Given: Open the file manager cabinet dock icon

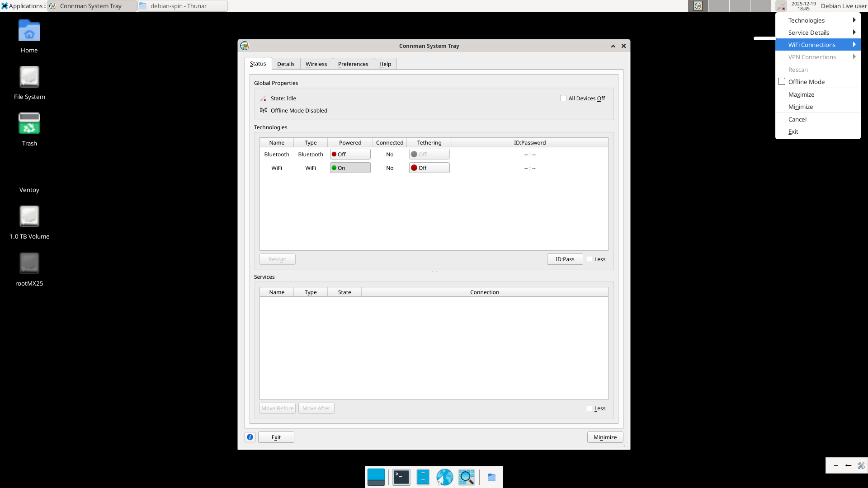Looking at the screenshot, I should (x=423, y=477).
